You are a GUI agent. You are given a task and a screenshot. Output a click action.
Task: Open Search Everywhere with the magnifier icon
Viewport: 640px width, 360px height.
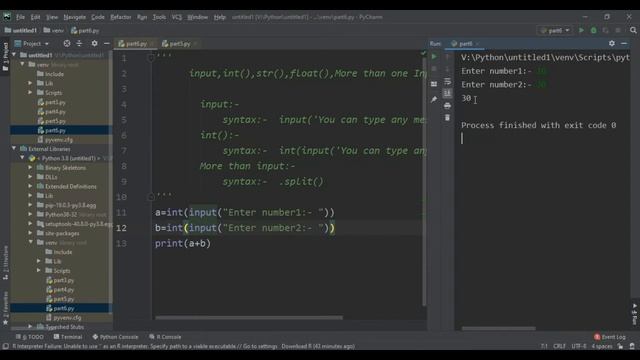[633, 30]
